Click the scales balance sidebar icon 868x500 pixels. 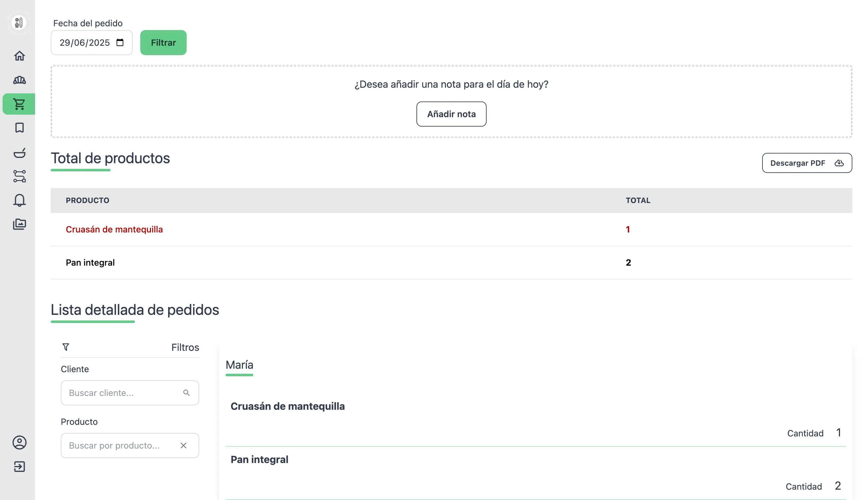(19, 80)
